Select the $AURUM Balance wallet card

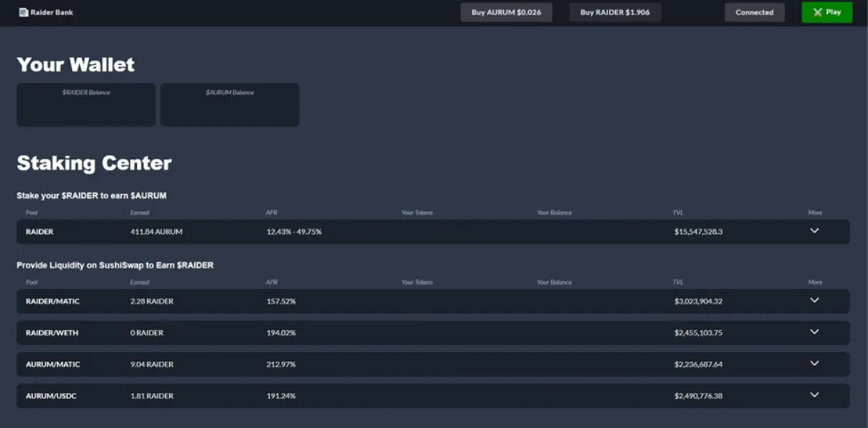230,104
